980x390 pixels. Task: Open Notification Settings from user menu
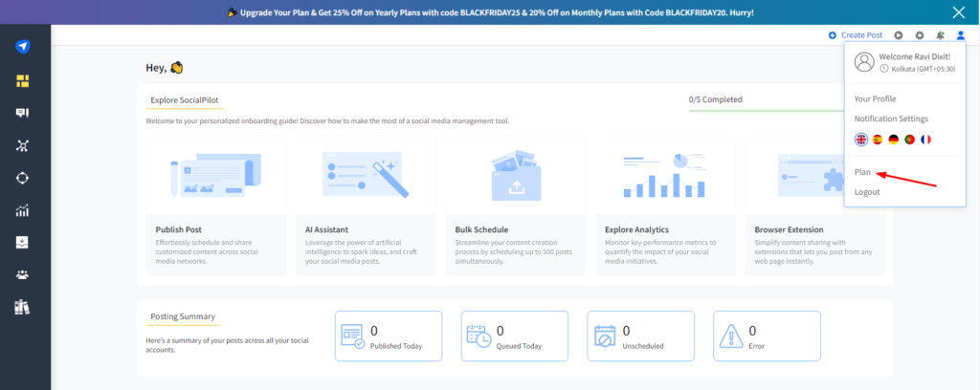[891, 119]
